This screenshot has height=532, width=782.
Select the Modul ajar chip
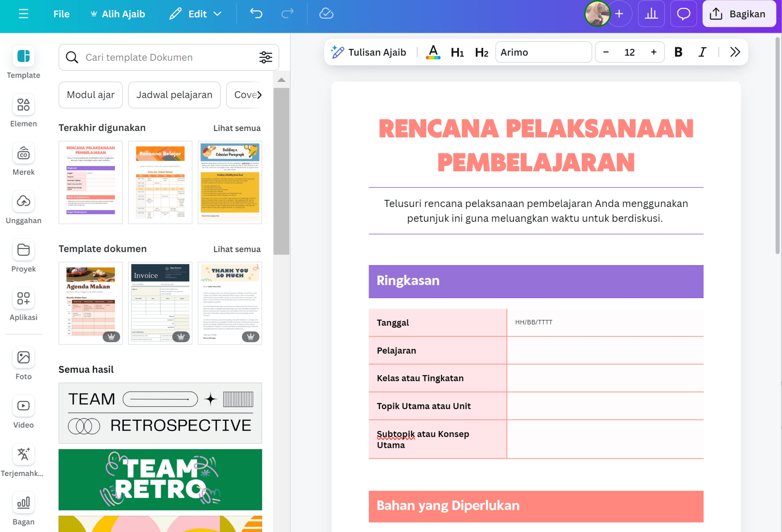tap(90, 95)
